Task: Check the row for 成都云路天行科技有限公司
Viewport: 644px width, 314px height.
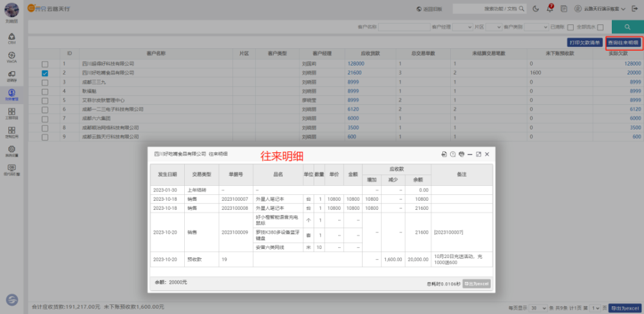Action: pos(45,136)
